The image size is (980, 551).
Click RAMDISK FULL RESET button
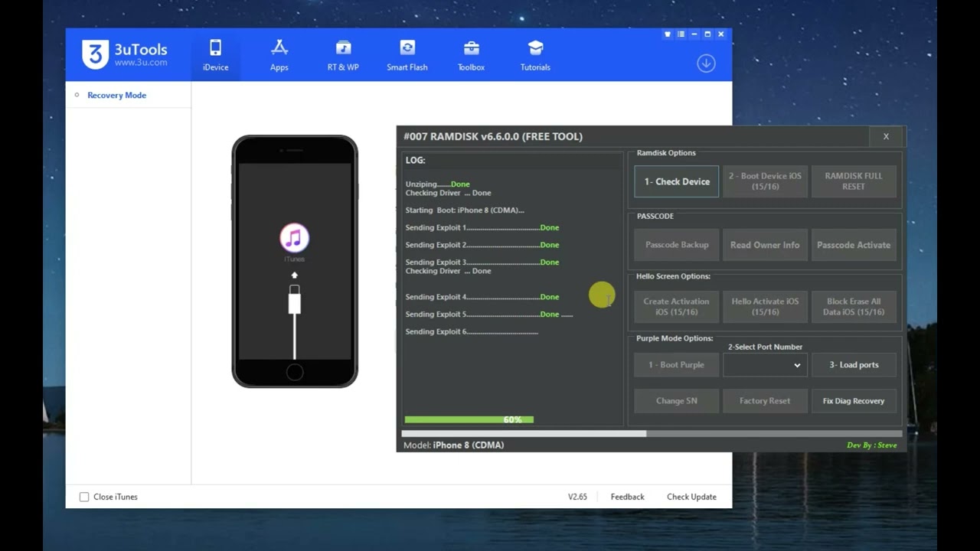[854, 181]
